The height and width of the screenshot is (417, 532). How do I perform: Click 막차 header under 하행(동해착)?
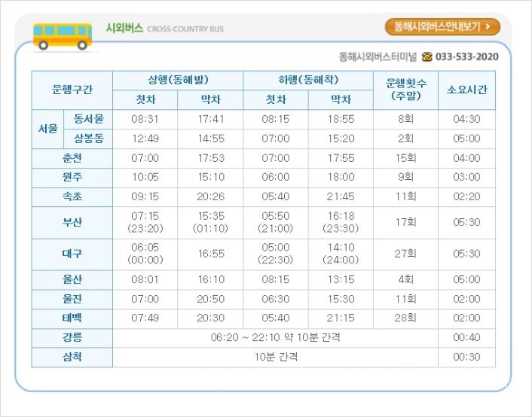tap(341, 99)
